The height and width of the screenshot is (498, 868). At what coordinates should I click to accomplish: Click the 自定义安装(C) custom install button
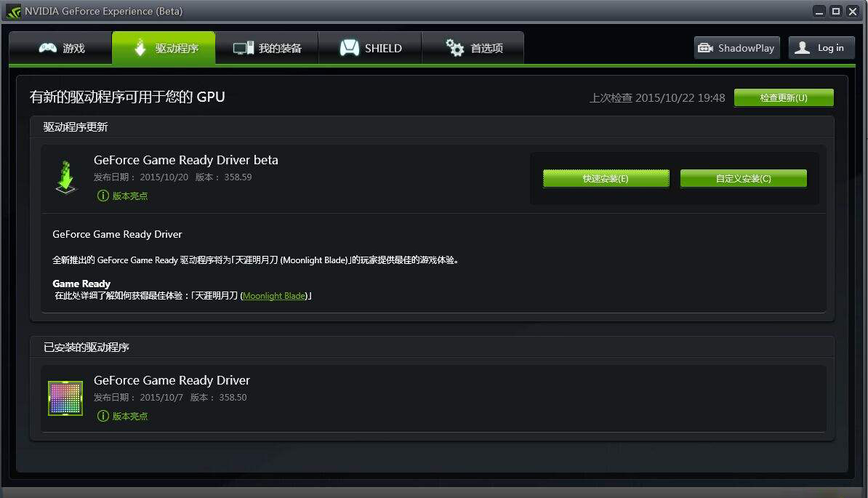743,177
